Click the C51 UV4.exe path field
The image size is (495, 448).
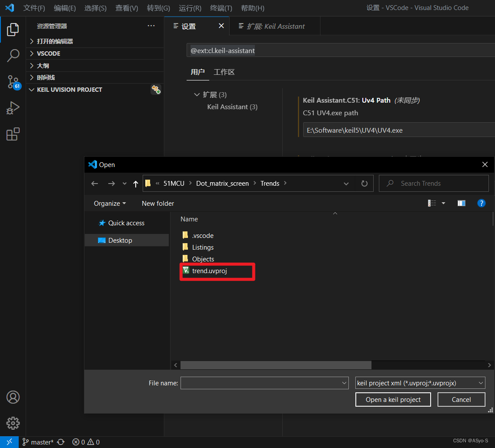(x=399, y=130)
